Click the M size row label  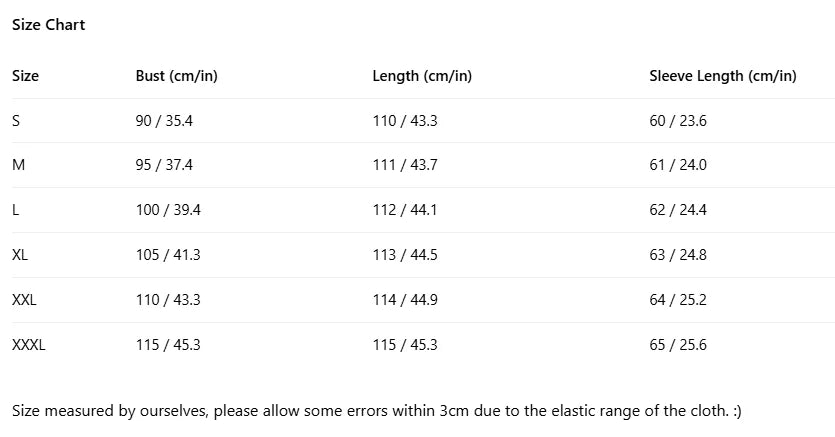[x=18, y=165]
